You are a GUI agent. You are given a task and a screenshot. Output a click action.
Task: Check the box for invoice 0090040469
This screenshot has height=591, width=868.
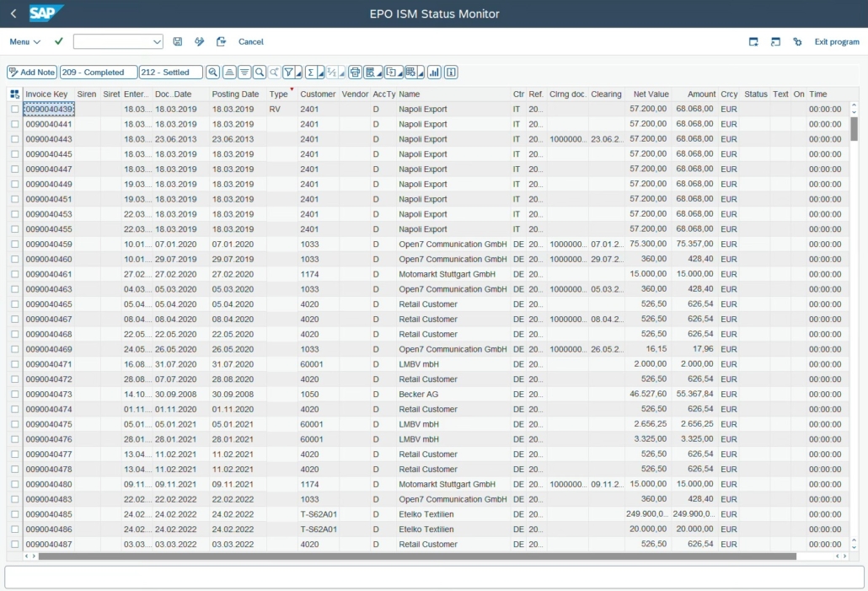(x=15, y=350)
